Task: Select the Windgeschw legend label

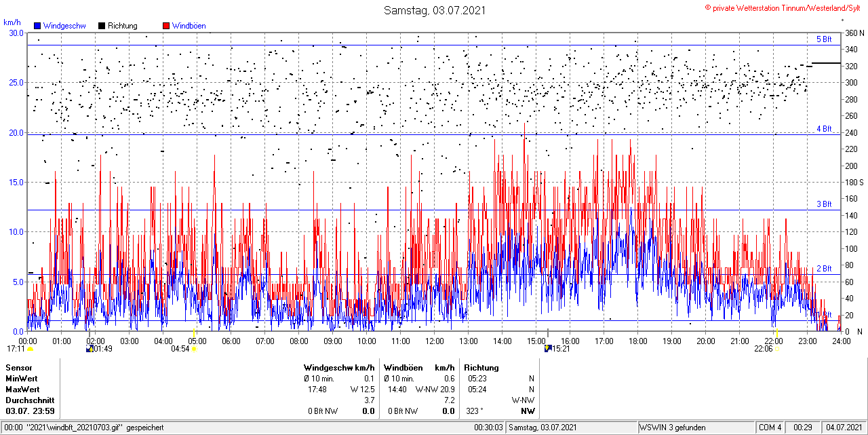Action: (x=64, y=26)
